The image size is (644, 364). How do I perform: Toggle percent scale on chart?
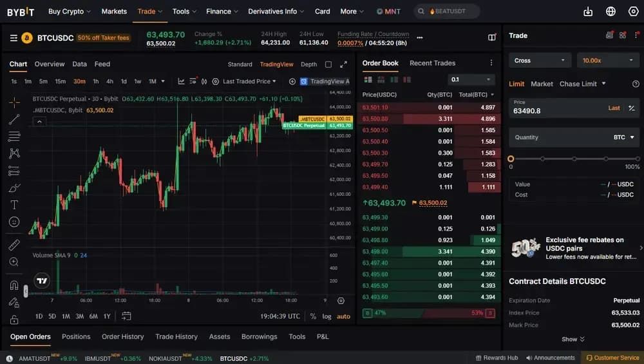click(314, 316)
